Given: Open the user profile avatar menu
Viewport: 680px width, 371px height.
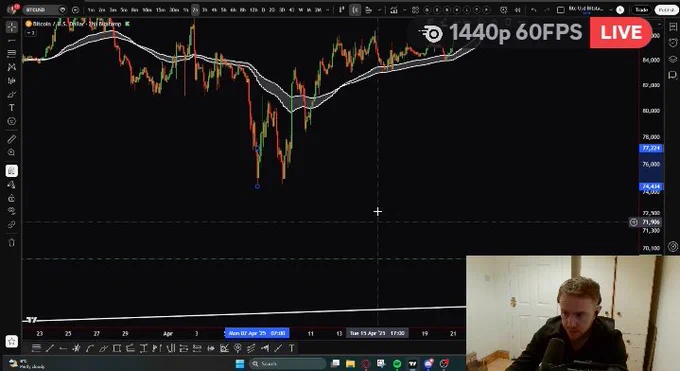Looking at the screenshot, I should [12, 9].
